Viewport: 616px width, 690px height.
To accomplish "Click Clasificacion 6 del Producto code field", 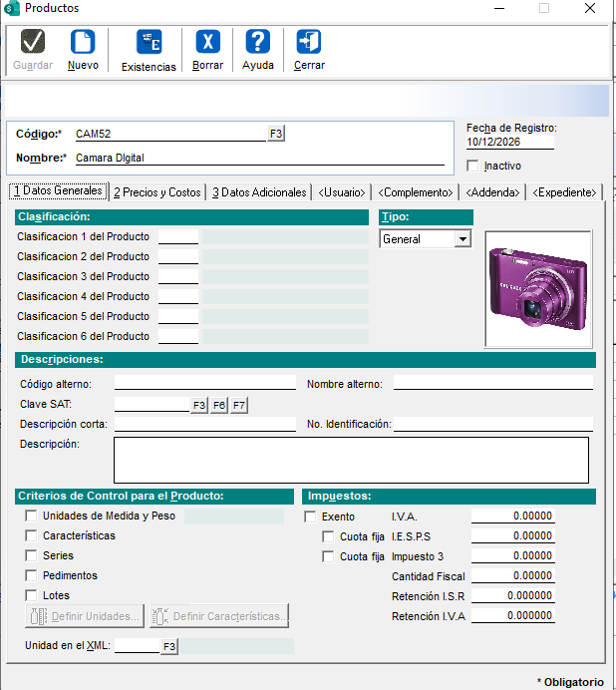I will [x=178, y=336].
